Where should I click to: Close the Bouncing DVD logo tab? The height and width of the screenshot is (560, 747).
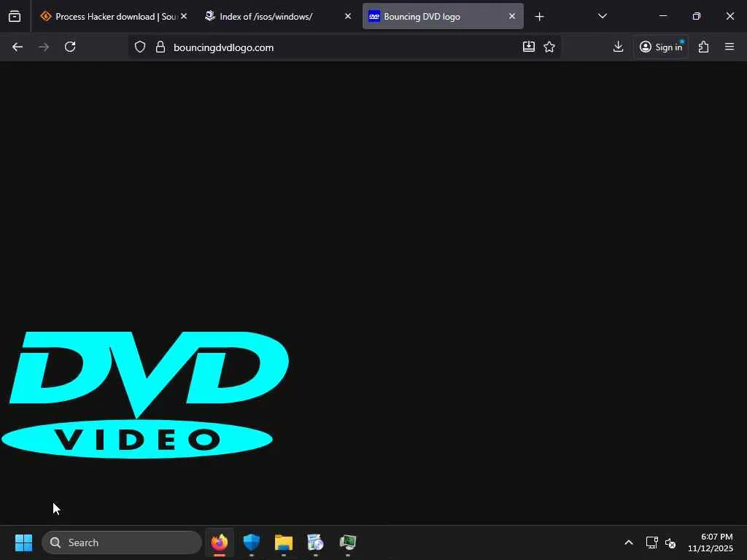point(511,16)
